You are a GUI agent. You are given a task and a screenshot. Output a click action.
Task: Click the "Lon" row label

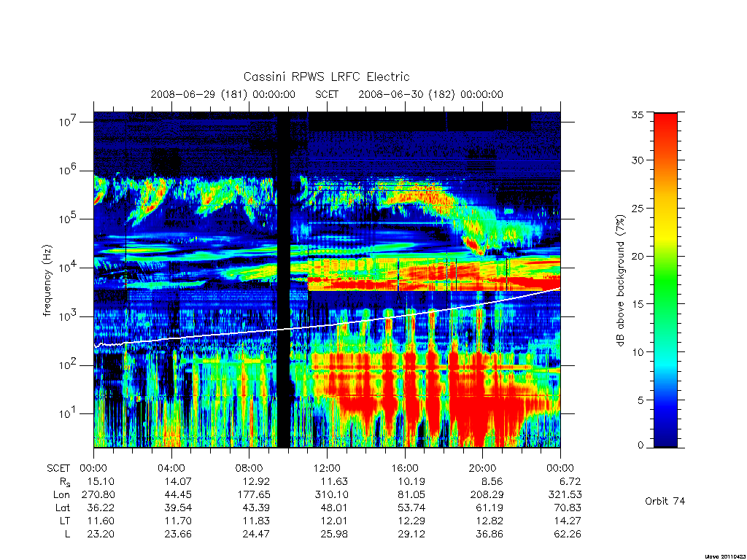[61, 495]
